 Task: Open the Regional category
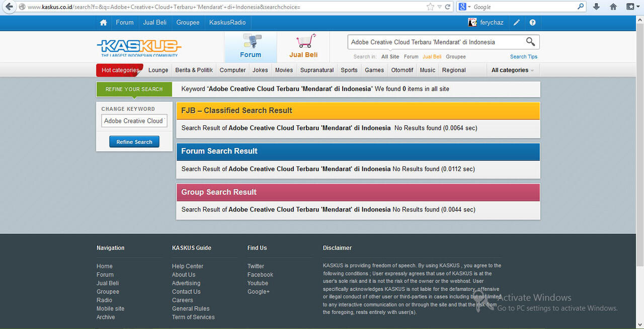point(454,70)
